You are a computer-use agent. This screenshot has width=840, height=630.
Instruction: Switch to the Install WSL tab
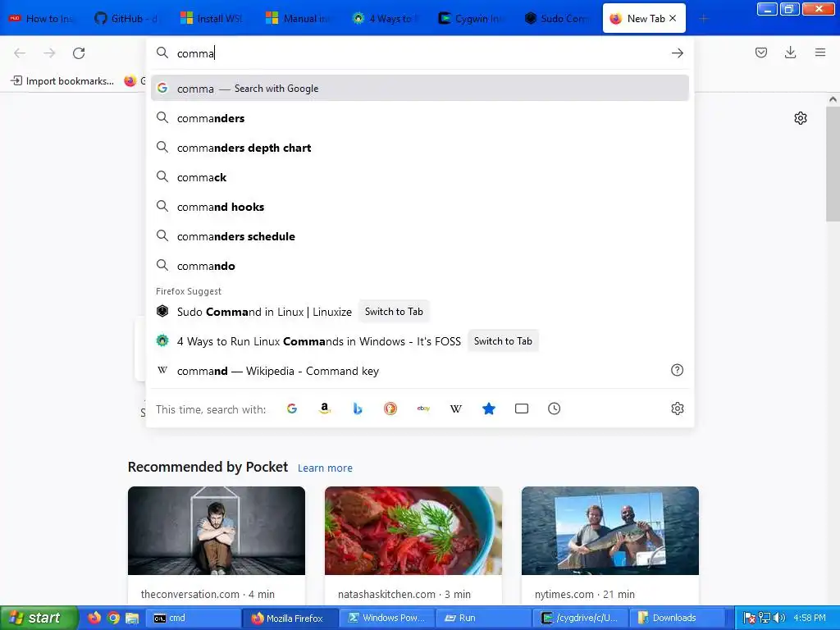[x=213, y=19]
